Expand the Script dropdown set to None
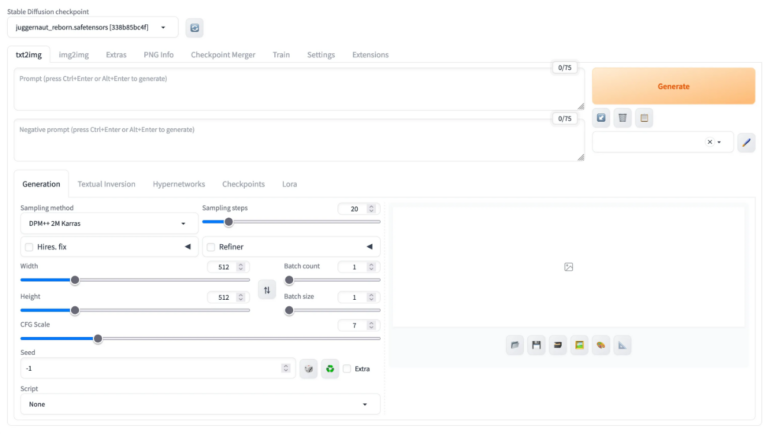 click(x=199, y=404)
